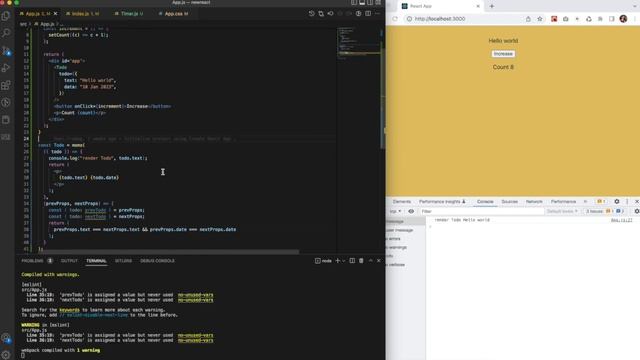Select the TERMINAL panel tab
Viewport: 640px width, 360px height.
[96, 260]
